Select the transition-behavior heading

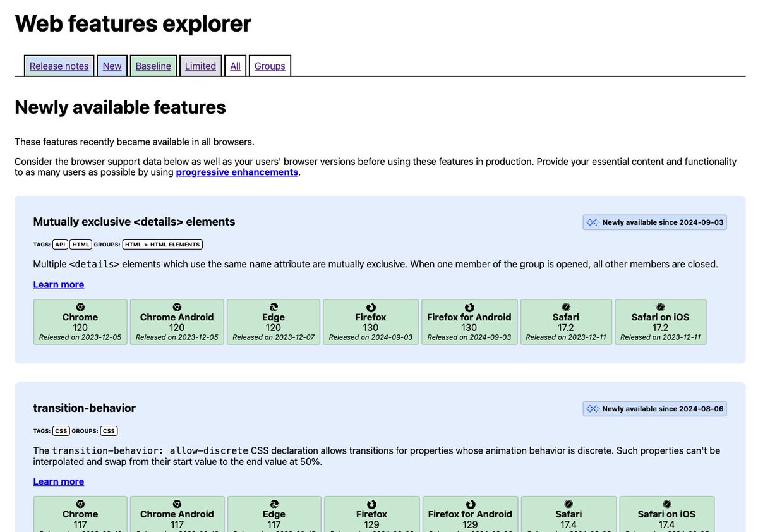point(84,408)
